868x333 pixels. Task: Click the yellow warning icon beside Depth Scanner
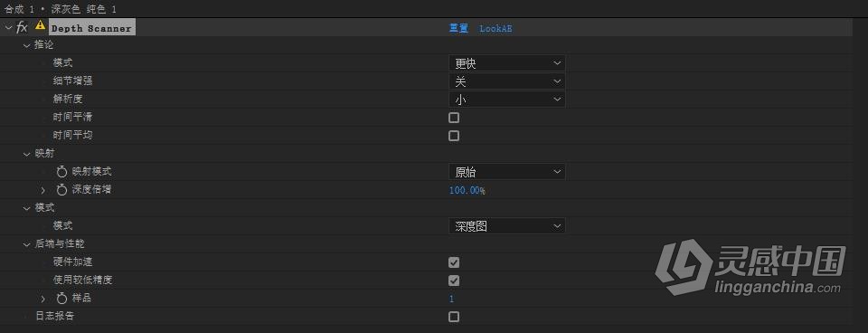point(40,25)
